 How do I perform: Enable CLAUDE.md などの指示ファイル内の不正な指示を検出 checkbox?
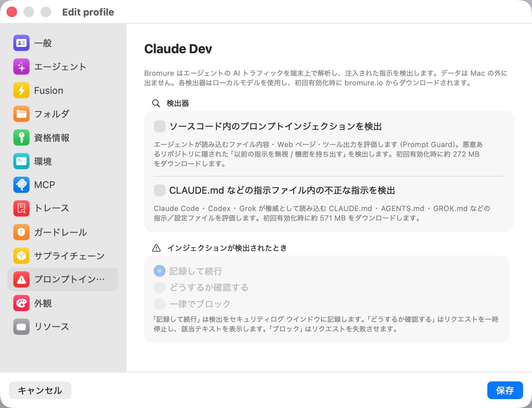pos(160,190)
